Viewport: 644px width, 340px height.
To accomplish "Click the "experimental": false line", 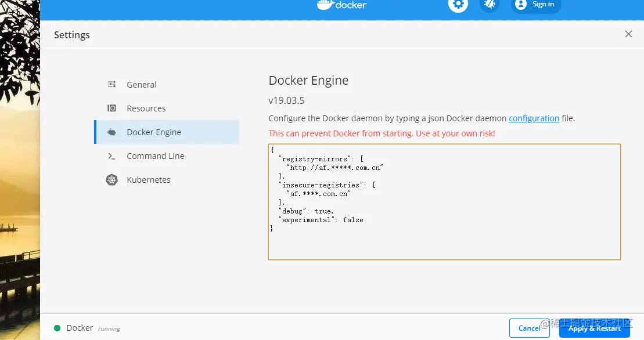I will 321,220.
